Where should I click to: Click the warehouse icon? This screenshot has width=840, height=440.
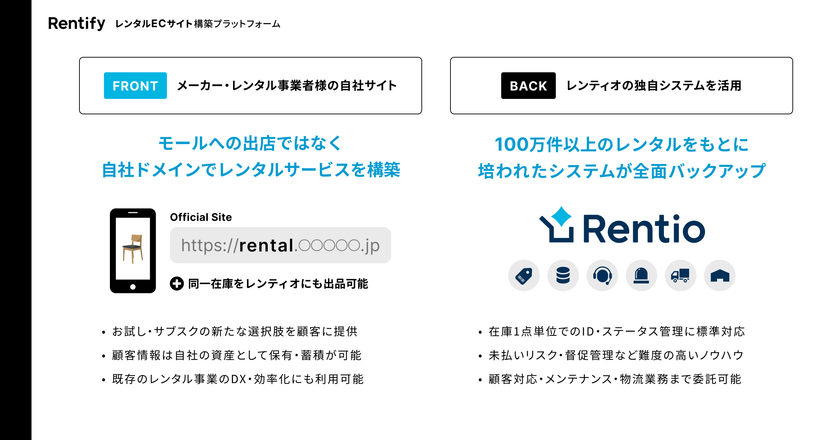point(719,275)
